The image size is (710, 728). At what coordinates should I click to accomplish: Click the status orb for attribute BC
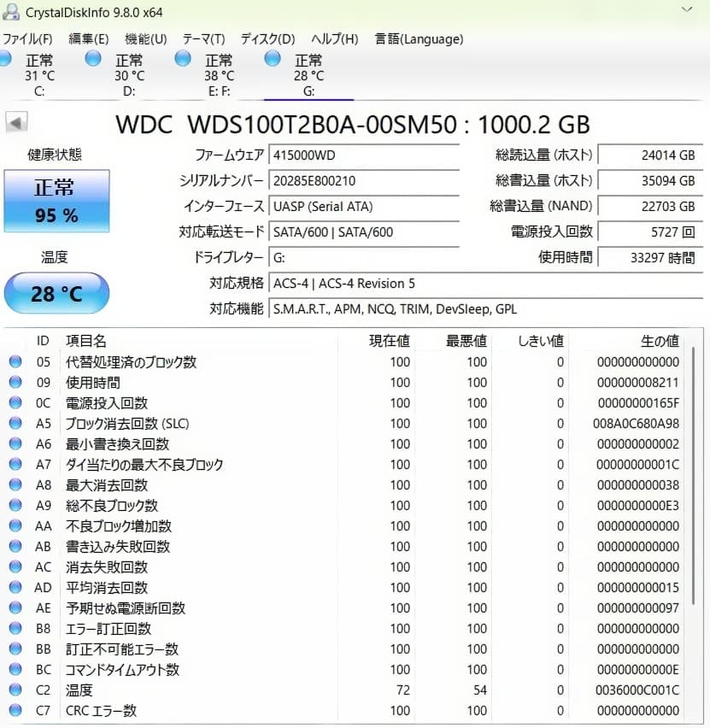15,668
